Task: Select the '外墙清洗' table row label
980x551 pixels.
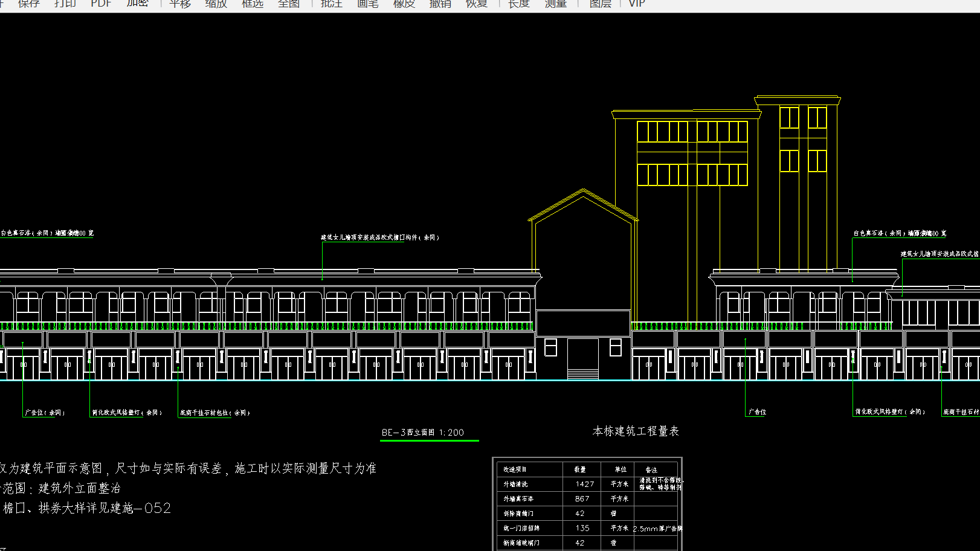Action: [x=515, y=484]
